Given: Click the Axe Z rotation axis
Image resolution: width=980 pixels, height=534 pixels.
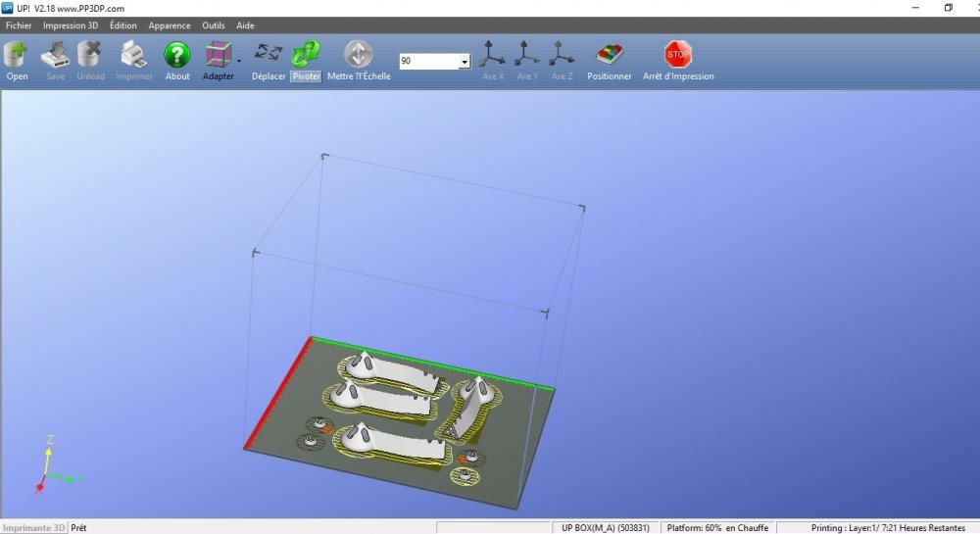Looking at the screenshot, I should pos(562,61).
